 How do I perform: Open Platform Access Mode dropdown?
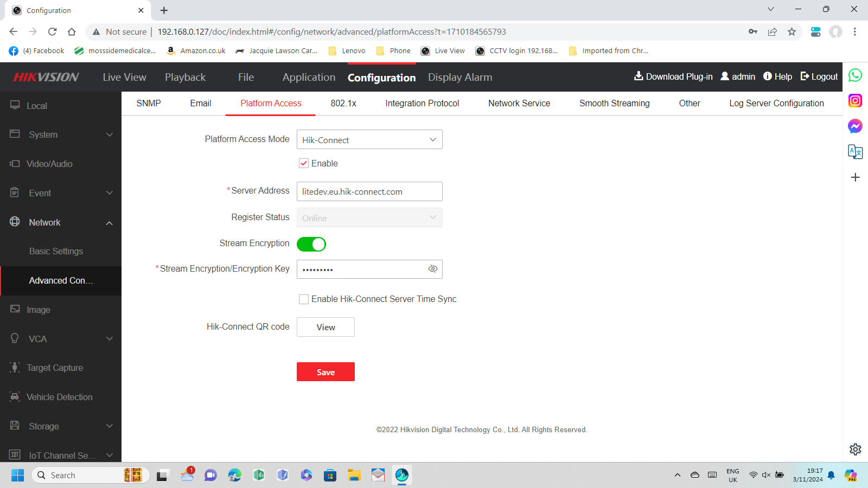369,140
